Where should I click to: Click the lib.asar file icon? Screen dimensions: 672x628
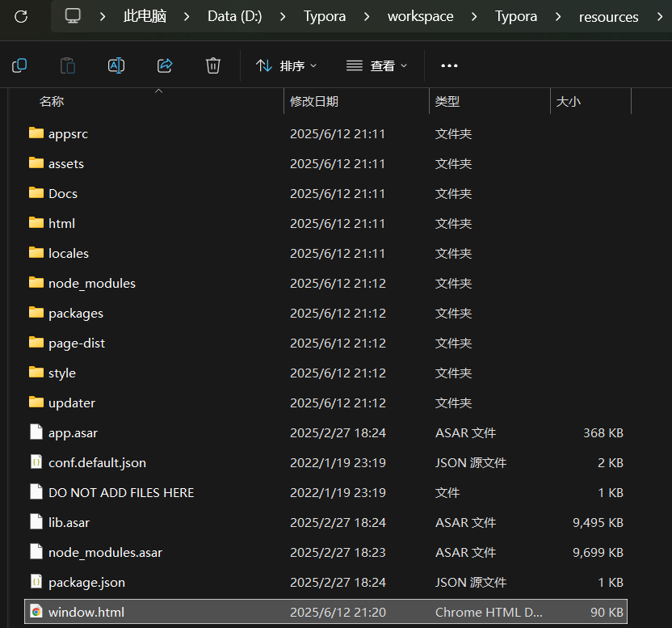point(36,521)
